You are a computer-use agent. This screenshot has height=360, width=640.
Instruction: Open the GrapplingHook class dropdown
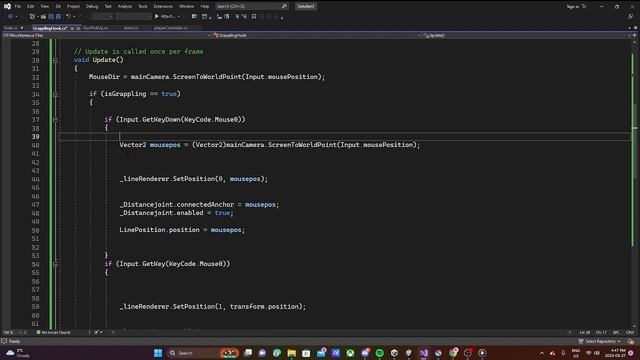pyautogui.click(x=317, y=36)
